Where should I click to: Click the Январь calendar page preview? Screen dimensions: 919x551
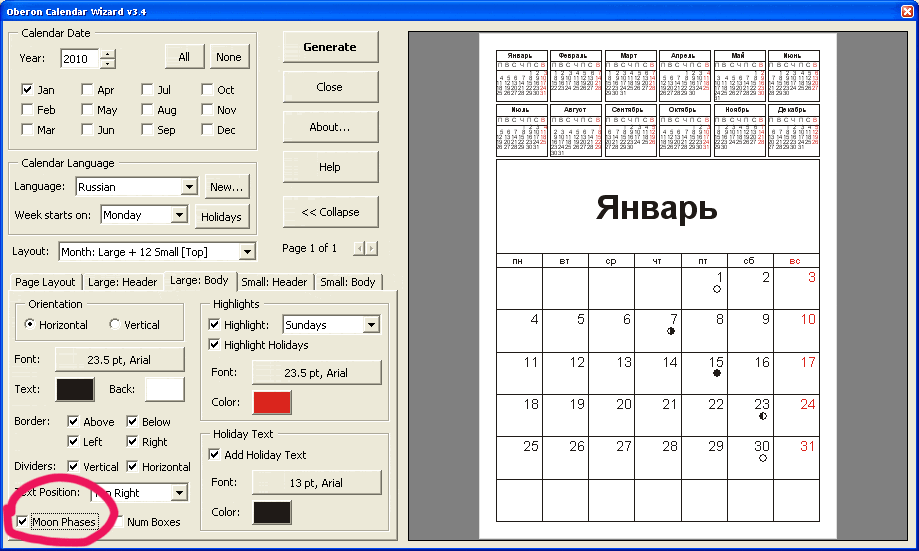tap(658, 285)
